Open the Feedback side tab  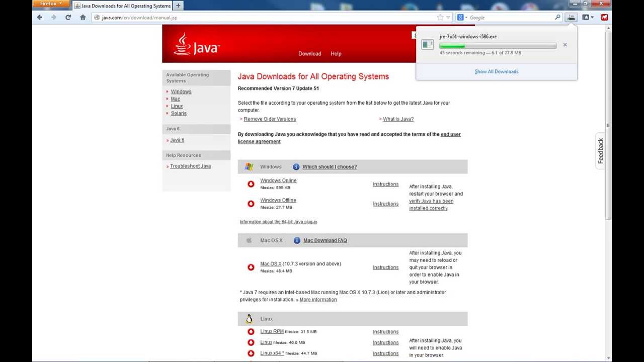[x=600, y=151]
